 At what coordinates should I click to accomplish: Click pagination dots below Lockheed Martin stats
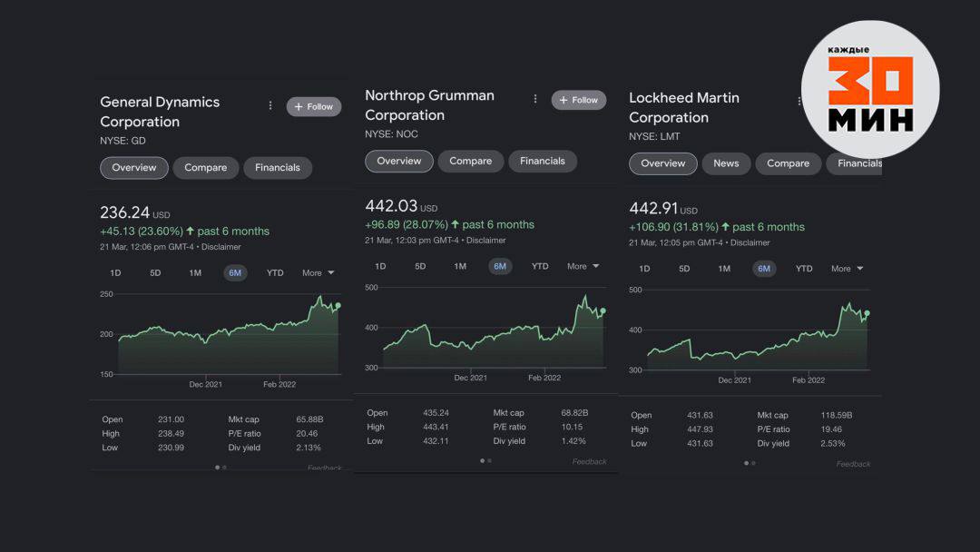(x=749, y=463)
